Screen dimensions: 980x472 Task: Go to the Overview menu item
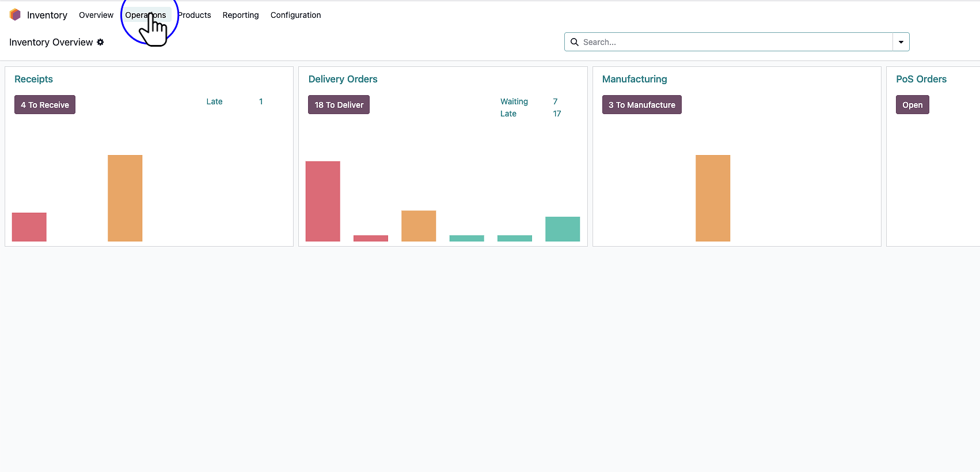click(96, 15)
